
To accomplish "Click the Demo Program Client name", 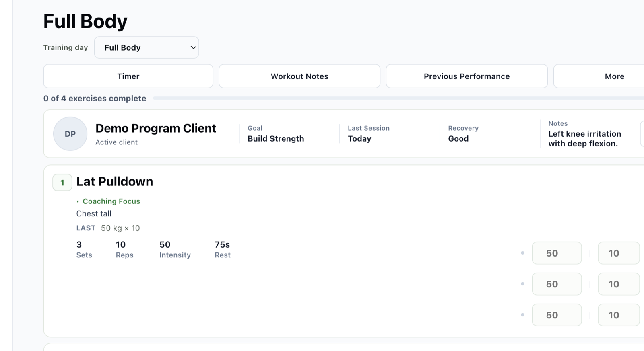I will 156,128.
